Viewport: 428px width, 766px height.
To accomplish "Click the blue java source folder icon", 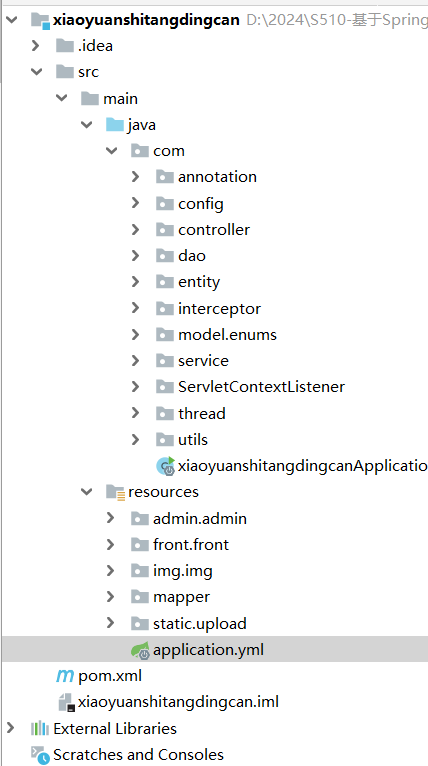I will [114, 125].
